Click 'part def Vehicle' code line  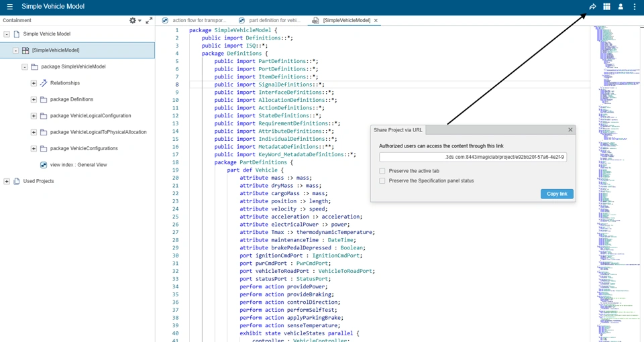tap(255, 170)
